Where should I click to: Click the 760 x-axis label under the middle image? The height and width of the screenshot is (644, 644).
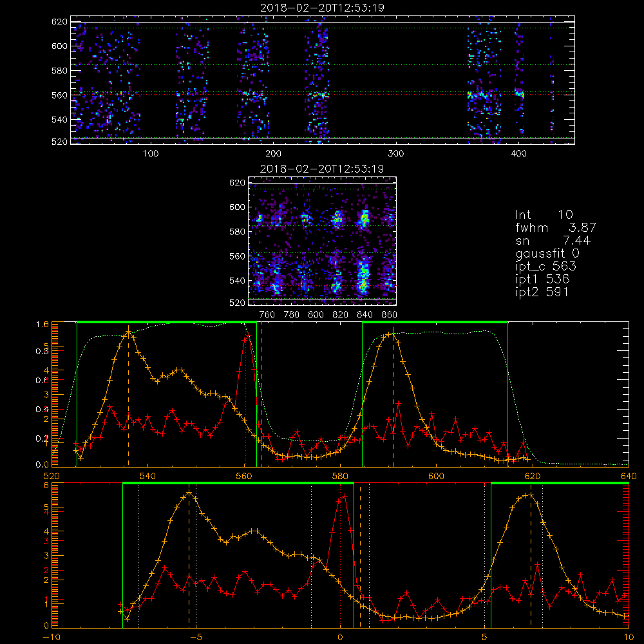pos(267,315)
